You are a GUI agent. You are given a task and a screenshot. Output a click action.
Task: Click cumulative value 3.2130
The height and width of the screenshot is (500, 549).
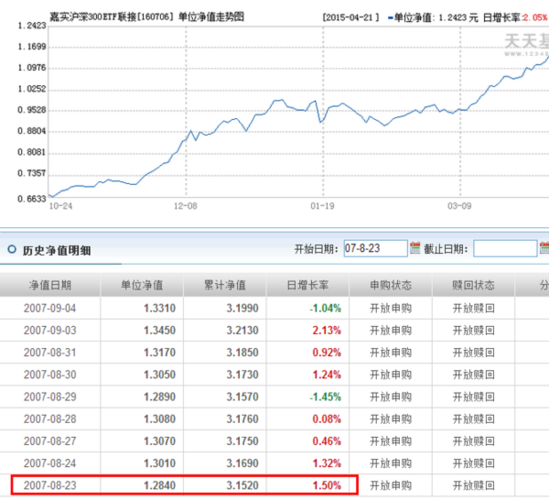click(x=242, y=330)
